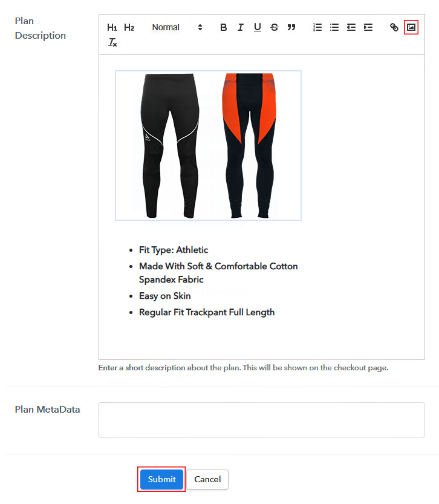Insert an image into description
Screen dimensions: 439x504
411,28
